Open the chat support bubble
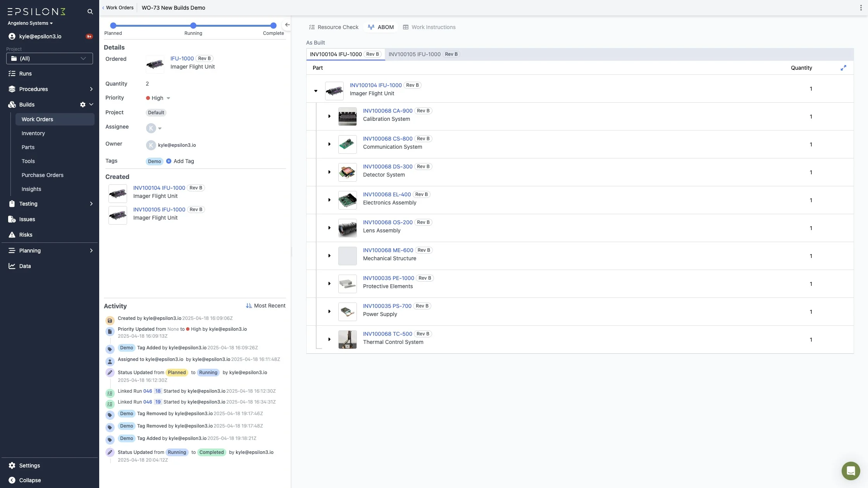Image resolution: width=868 pixels, height=488 pixels. [x=851, y=471]
